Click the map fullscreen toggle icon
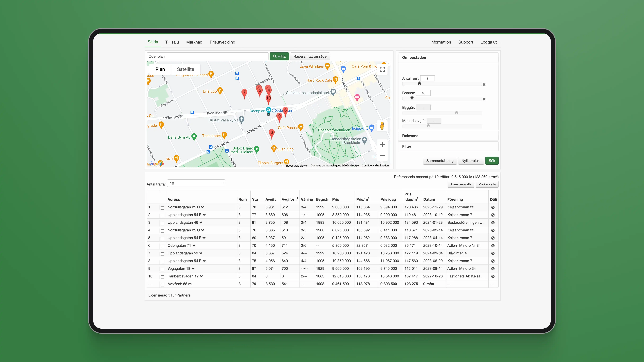The width and height of the screenshot is (644, 362). click(382, 69)
